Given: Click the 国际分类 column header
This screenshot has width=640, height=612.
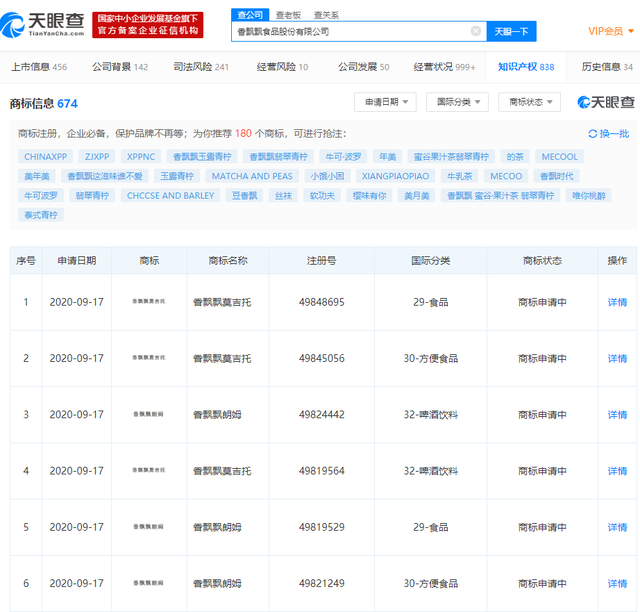Looking at the screenshot, I should pos(431,260).
